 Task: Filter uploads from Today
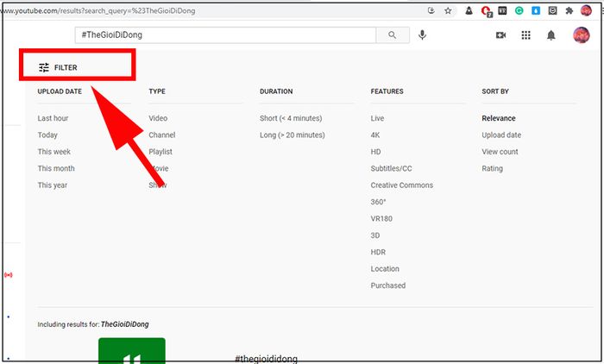47,135
